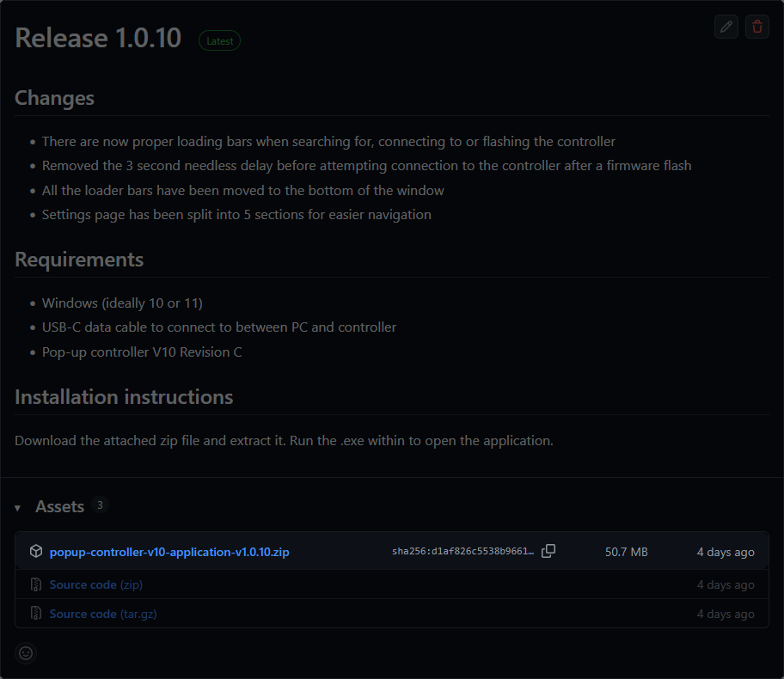
Task: Click the Latest release badge
Action: [x=219, y=40]
